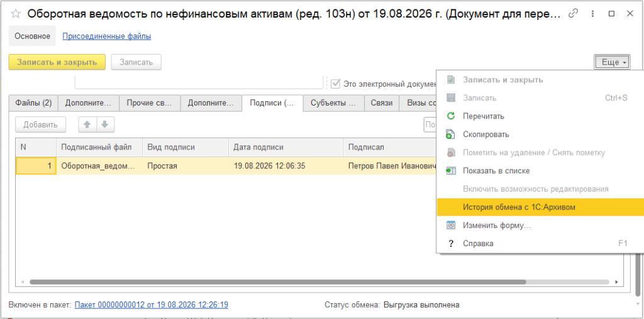Image resolution: width=644 pixels, height=319 pixels.
Task: Click the Записать toolbar button
Action: coord(136,62)
